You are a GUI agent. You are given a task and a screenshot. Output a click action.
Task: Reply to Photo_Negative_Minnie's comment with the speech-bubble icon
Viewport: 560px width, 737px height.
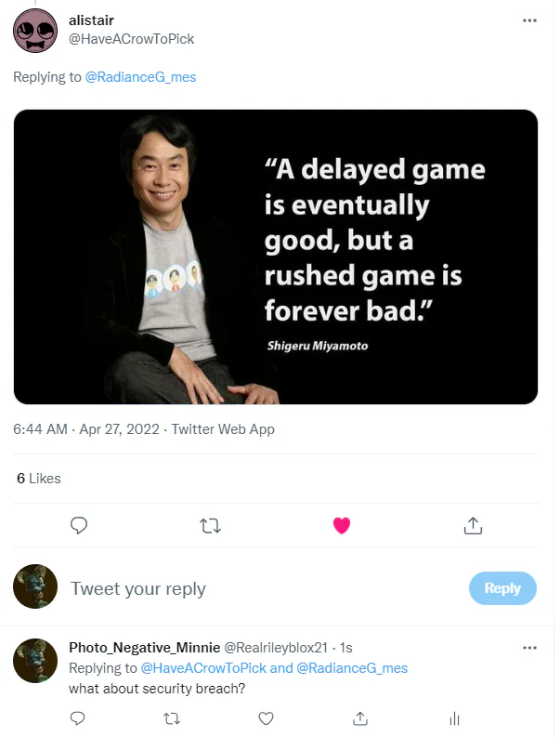pos(78,718)
